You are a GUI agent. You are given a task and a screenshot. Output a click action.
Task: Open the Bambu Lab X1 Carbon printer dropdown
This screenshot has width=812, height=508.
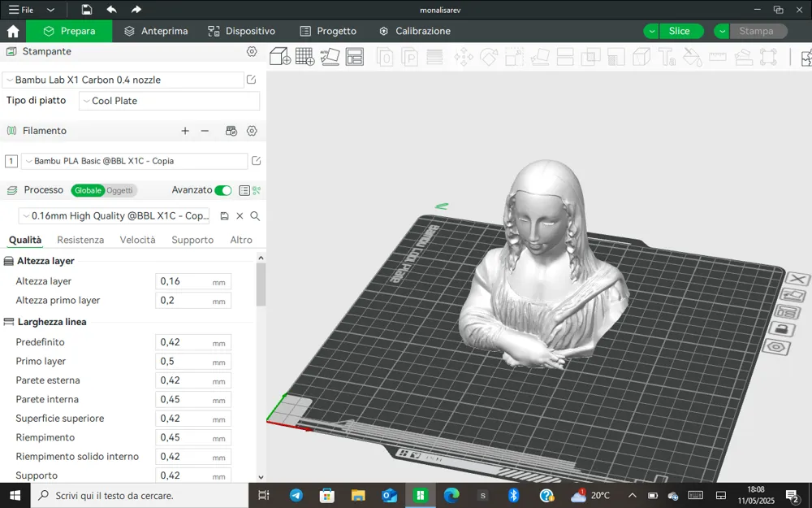pyautogui.click(x=122, y=80)
